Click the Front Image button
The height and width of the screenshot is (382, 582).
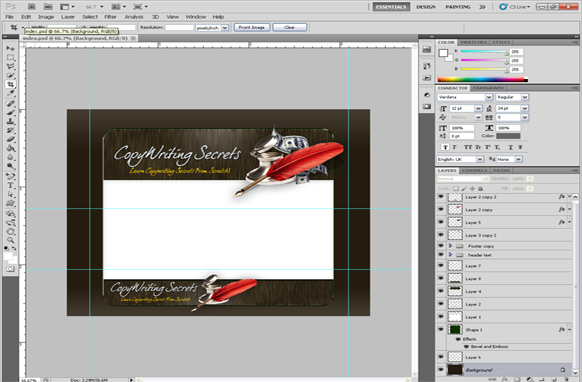coord(252,27)
